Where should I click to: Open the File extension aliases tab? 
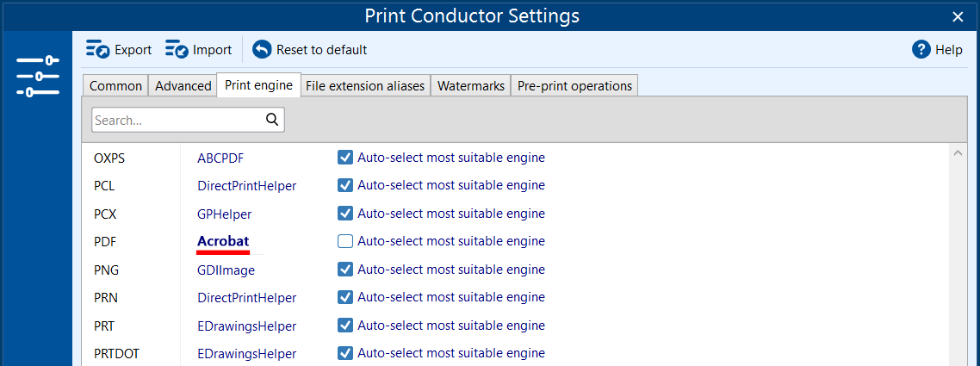[365, 85]
